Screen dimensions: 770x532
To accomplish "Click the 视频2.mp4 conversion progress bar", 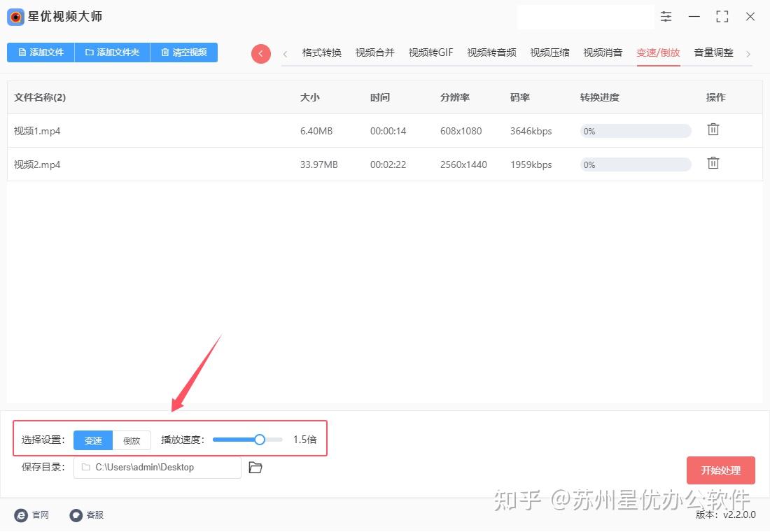I will (636, 164).
